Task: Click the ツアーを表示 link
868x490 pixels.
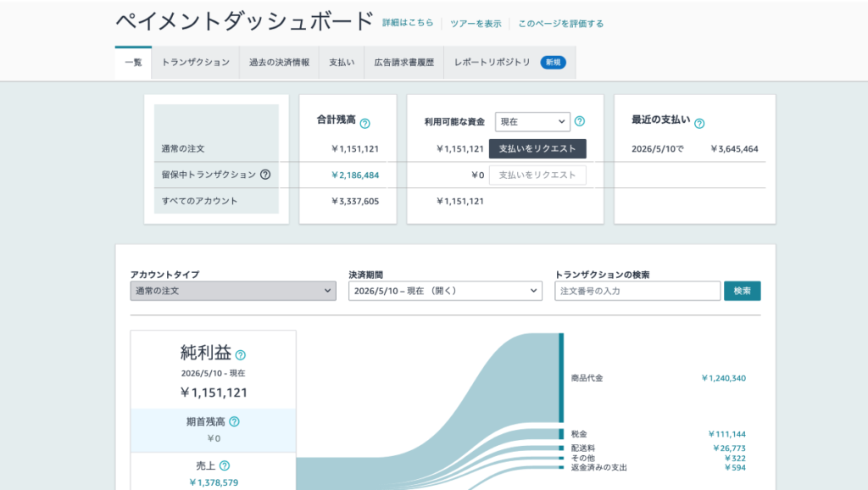Action: (x=476, y=23)
